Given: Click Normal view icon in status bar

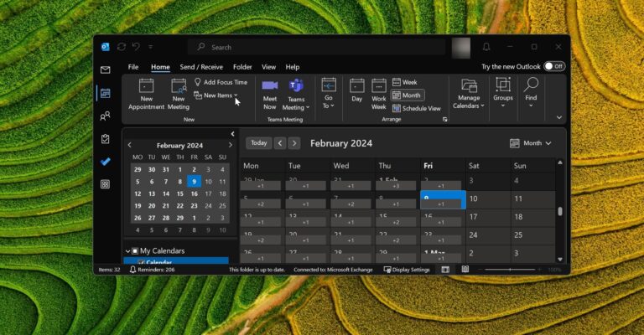Looking at the screenshot, I should tap(445, 270).
